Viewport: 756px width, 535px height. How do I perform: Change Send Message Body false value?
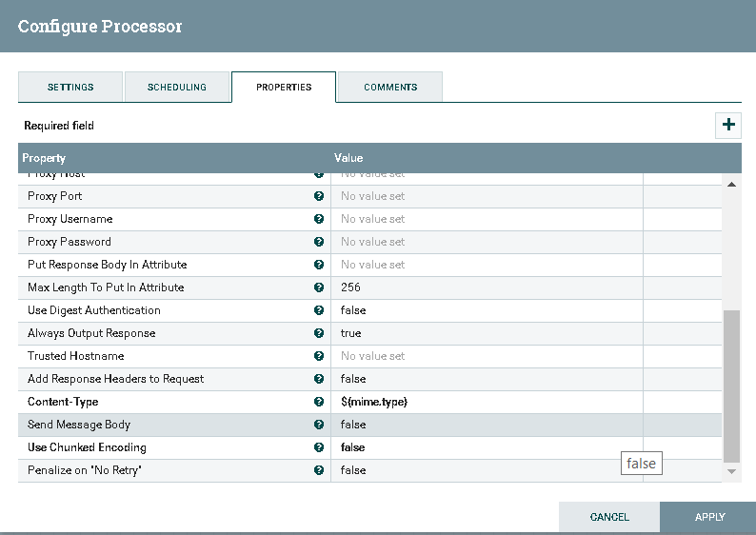click(487, 425)
